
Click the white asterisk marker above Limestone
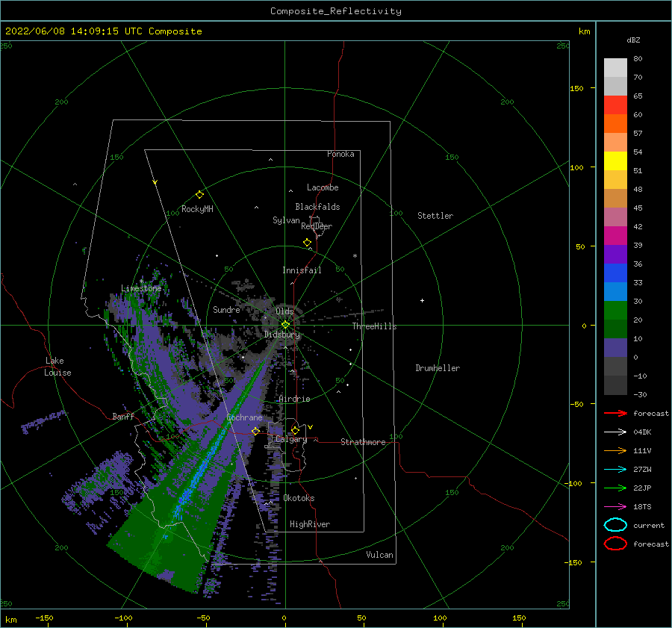[x=141, y=282]
